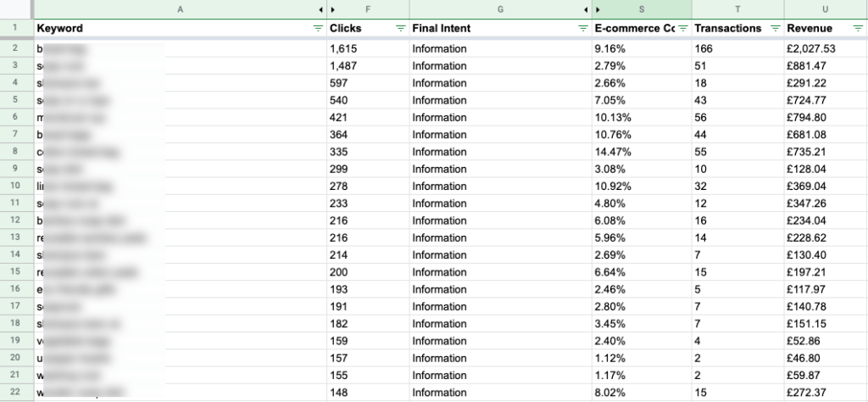
Task: Select the highlighted column S header
Action: pos(642,9)
